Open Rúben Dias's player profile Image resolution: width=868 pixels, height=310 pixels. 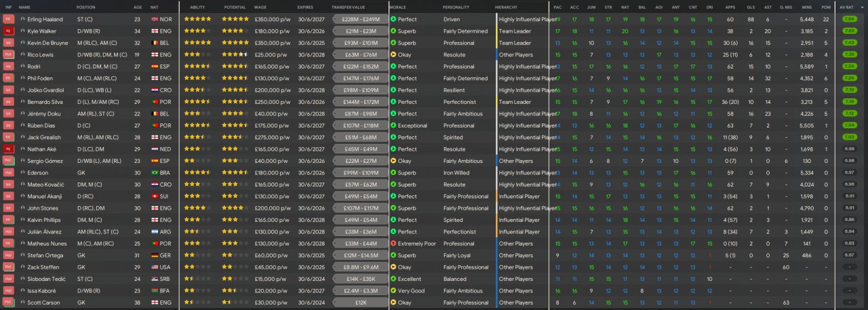point(41,125)
